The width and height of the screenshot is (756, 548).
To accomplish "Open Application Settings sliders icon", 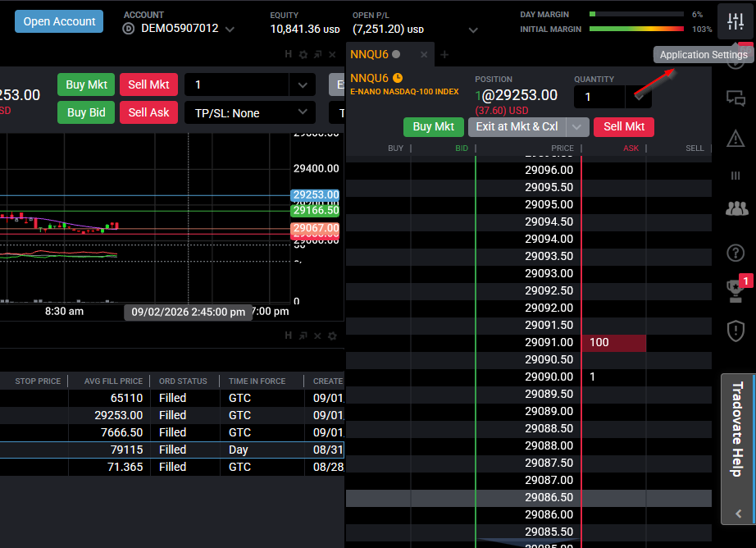I will click(x=736, y=21).
